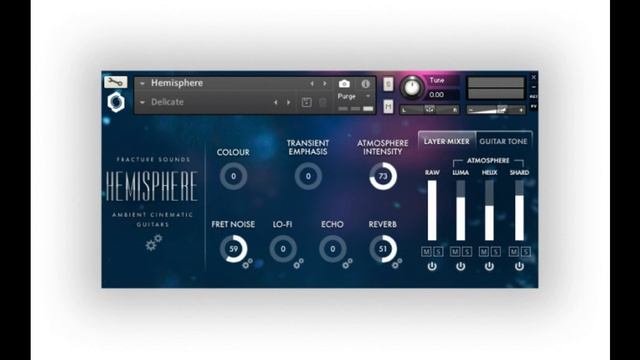Save the Delicate snapshot with save icon
The height and width of the screenshot is (360, 640).
coord(306,102)
